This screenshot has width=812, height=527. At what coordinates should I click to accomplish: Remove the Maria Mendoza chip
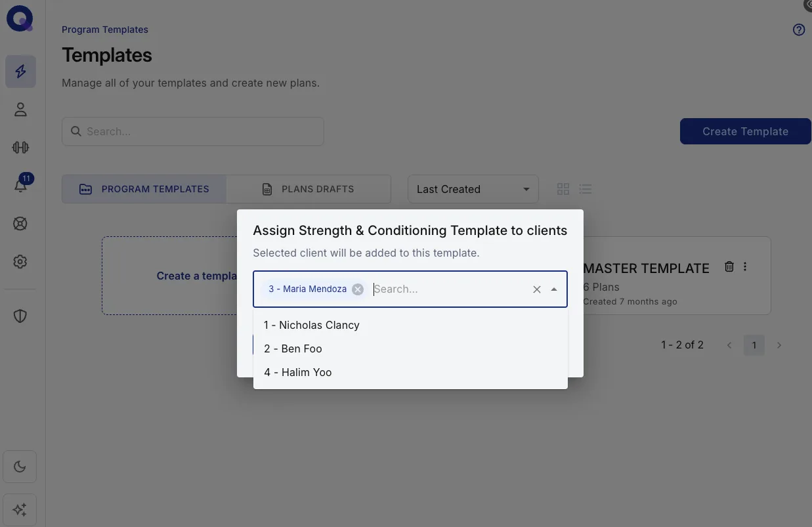(x=358, y=289)
